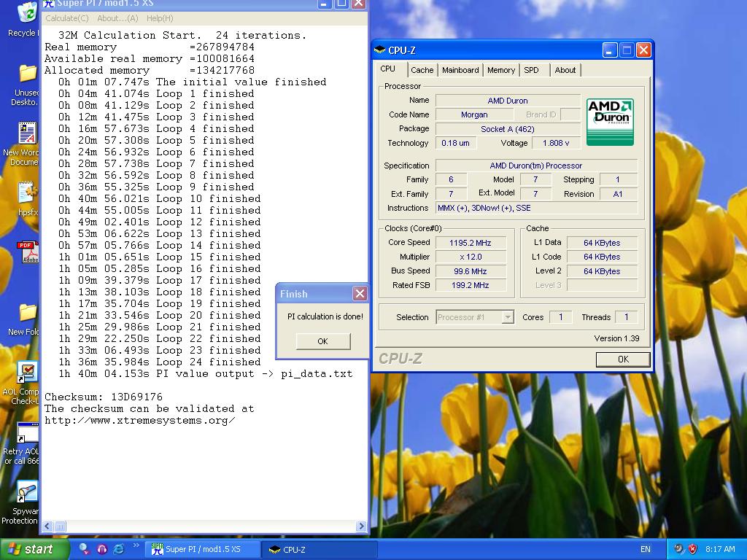Click the Technology 0.18 um value
Screen dimensions: 747x560
tap(455, 143)
